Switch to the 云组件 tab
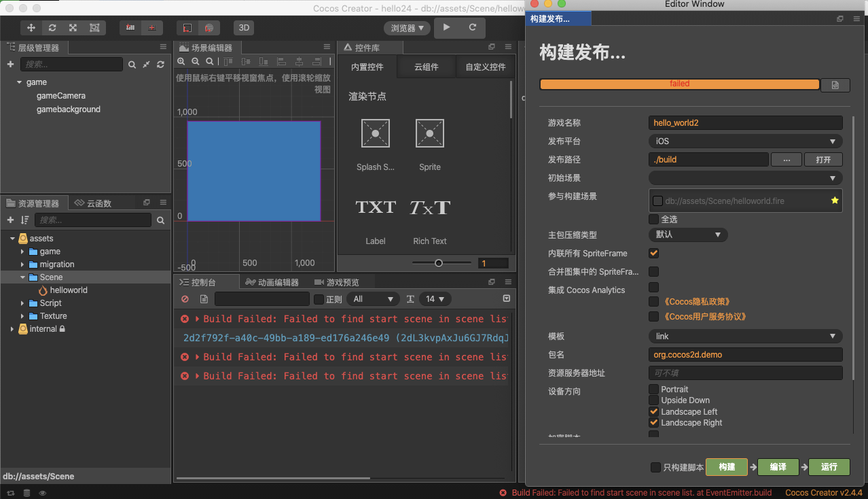Viewport: 868px width, 499px height. pos(427,67)
